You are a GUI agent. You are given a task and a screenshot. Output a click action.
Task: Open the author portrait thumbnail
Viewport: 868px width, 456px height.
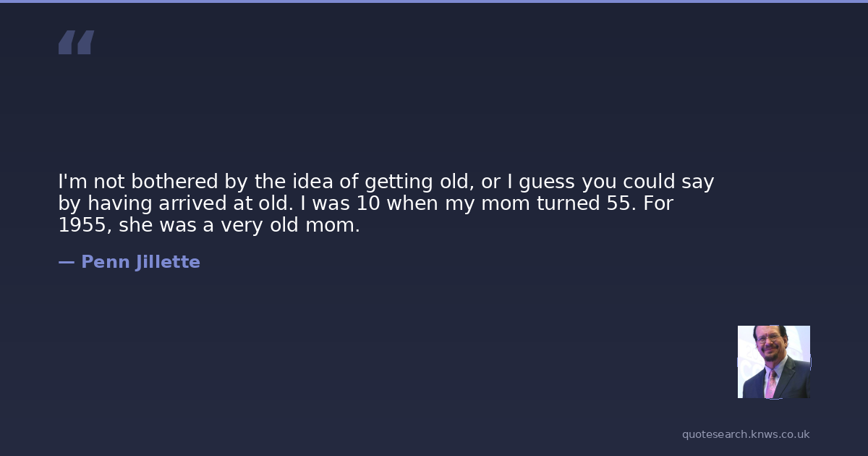(x=773, y=362)
